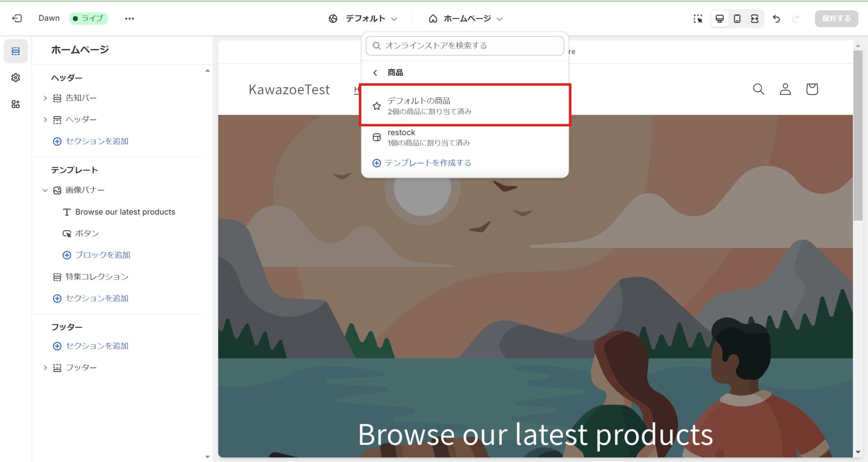Click the exit editor icon
Screen dimensions: 868x462
pyautogui.click(x=17, y=19)
